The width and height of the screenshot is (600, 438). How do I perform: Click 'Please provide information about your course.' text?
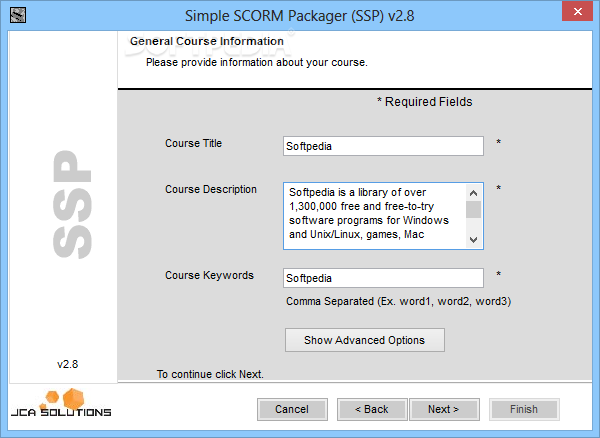(x=256, y=62)
